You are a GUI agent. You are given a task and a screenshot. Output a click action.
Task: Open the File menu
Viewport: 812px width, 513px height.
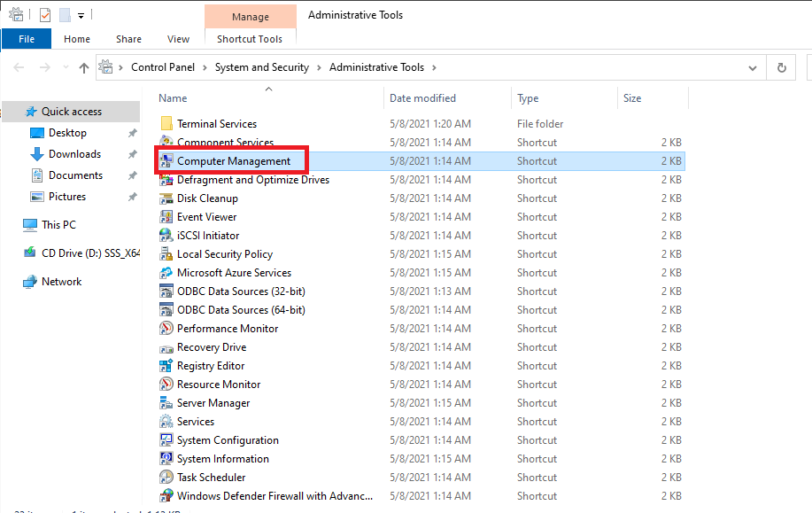click(x=27, y=39)
